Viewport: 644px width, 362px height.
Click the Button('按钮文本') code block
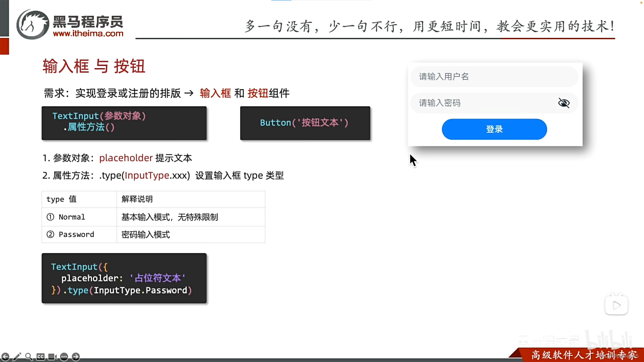pos(305,123)
